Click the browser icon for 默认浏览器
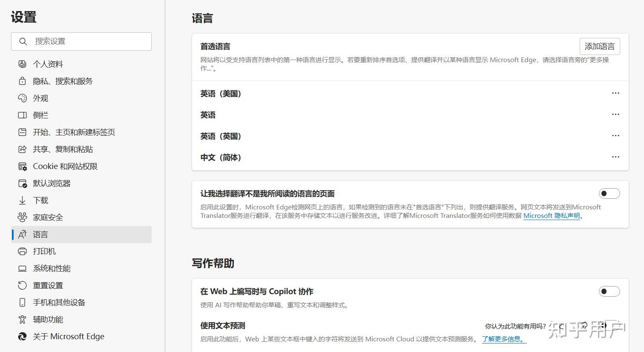This screenshot has height=352, width=644. click(x=22, y=183)
